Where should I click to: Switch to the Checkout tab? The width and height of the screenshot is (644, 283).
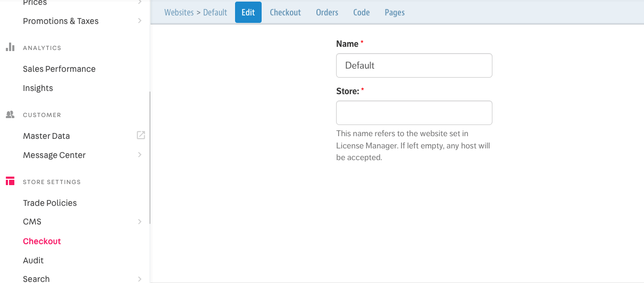click(286, 12)
